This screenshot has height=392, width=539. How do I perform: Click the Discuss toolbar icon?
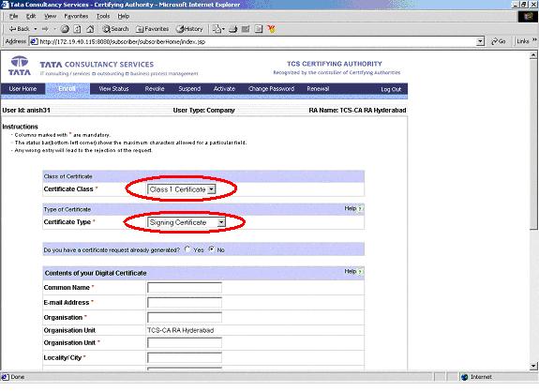point(259,29)
